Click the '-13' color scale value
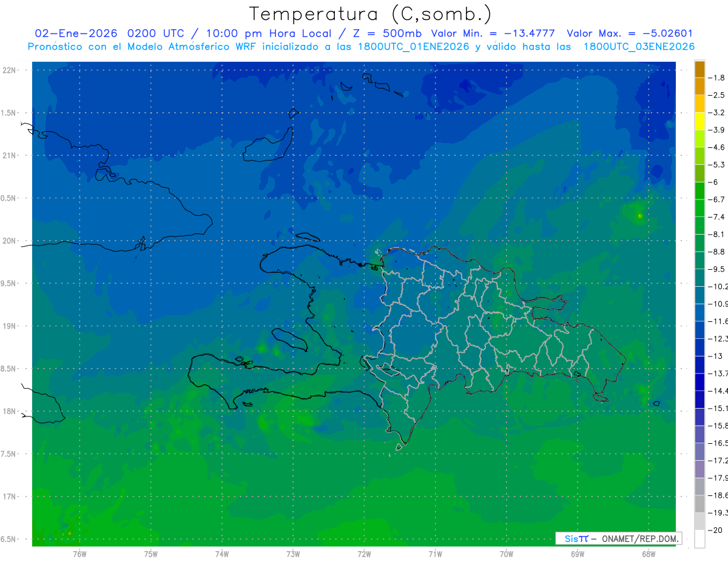 tap(715, 356)
